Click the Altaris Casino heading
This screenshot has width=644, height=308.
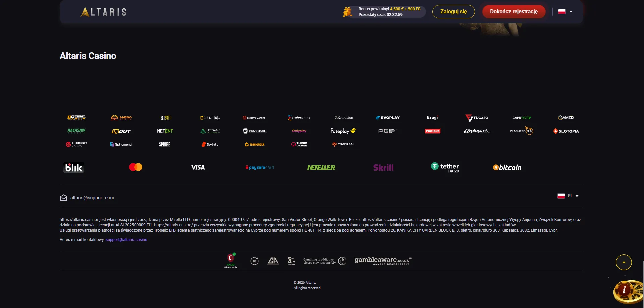[x=88, y=56]
